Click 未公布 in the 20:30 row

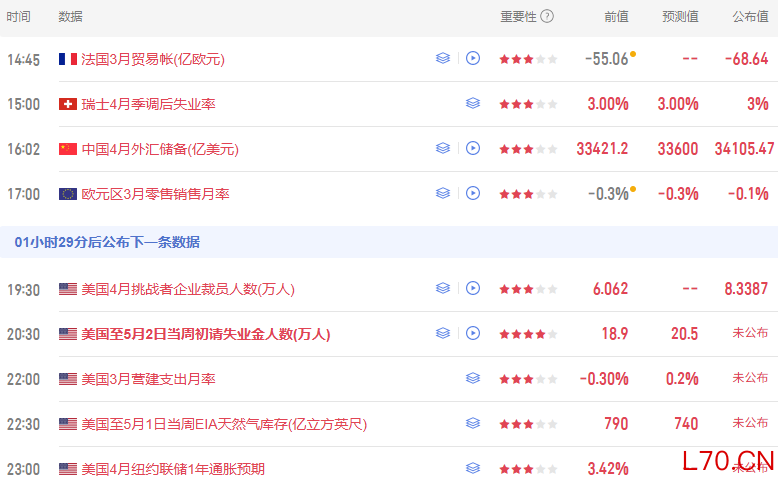point(750,333)
